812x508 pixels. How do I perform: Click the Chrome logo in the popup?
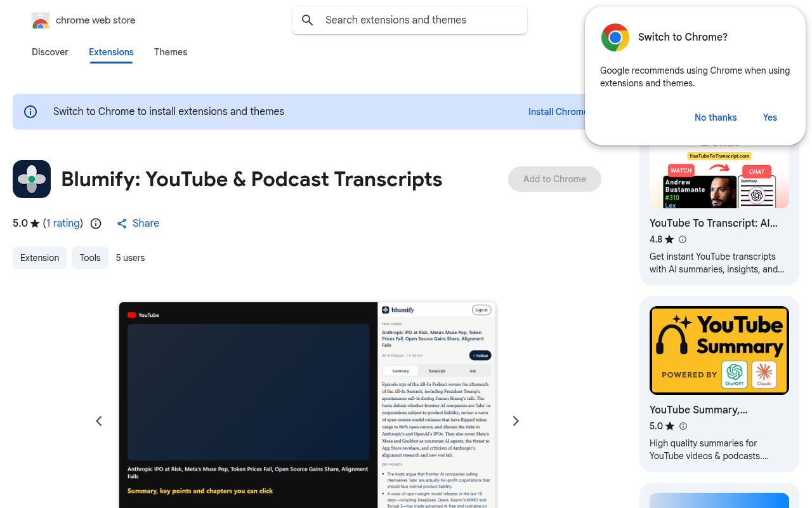point(615,37)
